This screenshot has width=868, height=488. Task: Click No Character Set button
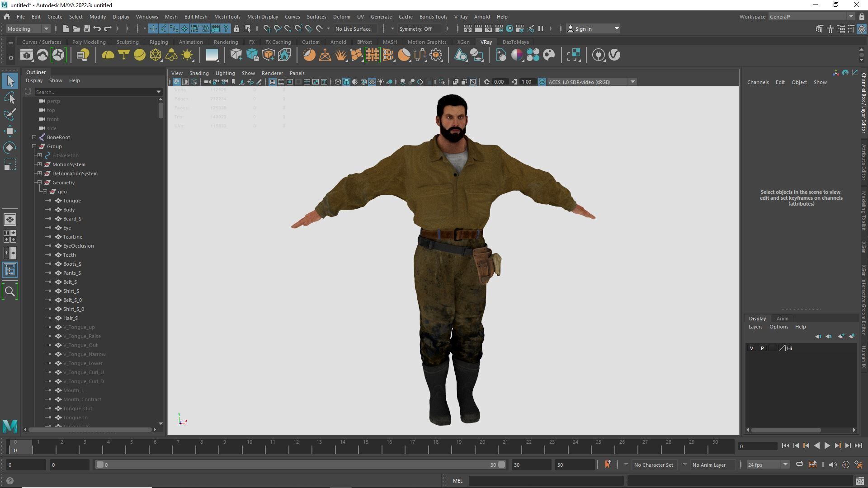[x=653, y=465]
